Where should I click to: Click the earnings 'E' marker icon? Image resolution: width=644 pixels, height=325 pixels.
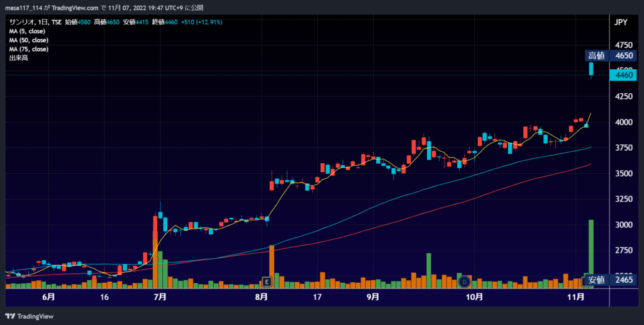click(267, 282)
